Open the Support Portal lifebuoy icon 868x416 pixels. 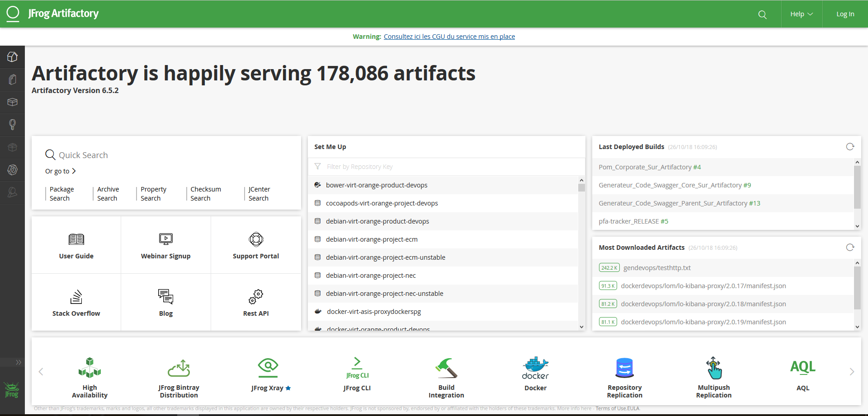point(256,239)
